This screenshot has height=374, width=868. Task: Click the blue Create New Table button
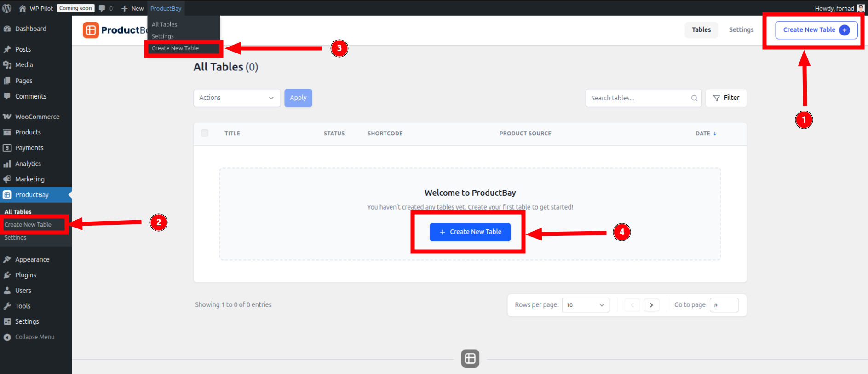(x=470, y=232)
